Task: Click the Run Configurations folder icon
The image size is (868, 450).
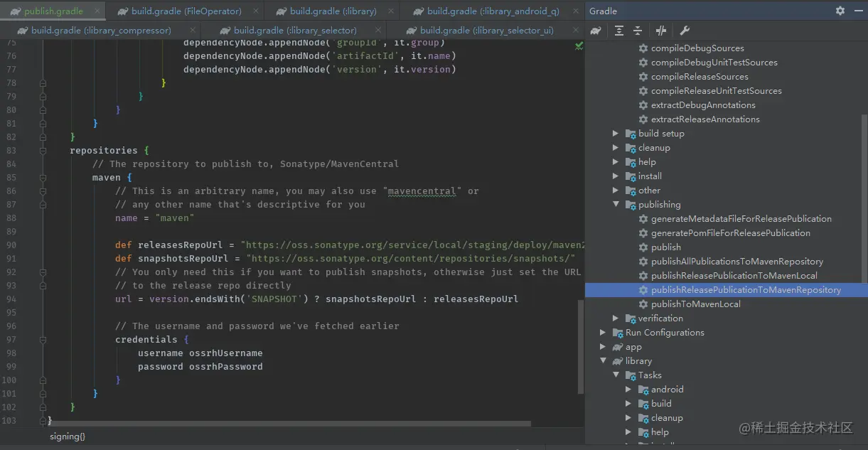Action: 618,333
